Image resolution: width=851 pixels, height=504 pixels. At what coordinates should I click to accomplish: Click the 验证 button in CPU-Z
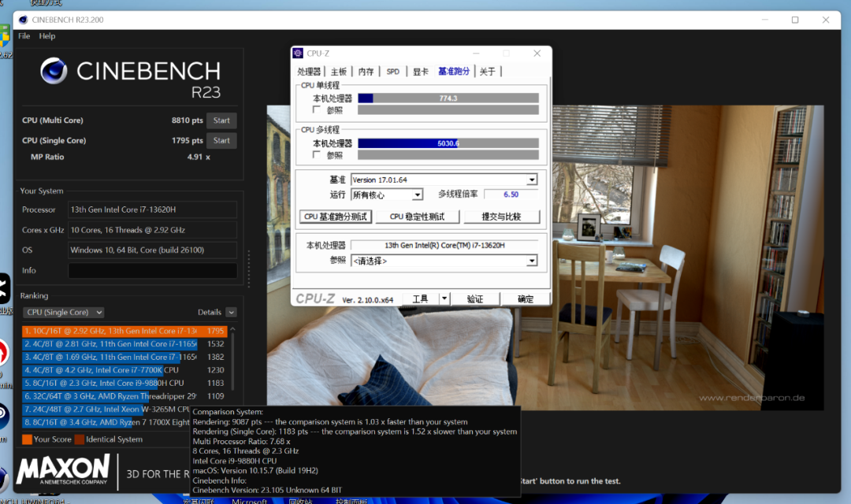click(x=475, y=299)
